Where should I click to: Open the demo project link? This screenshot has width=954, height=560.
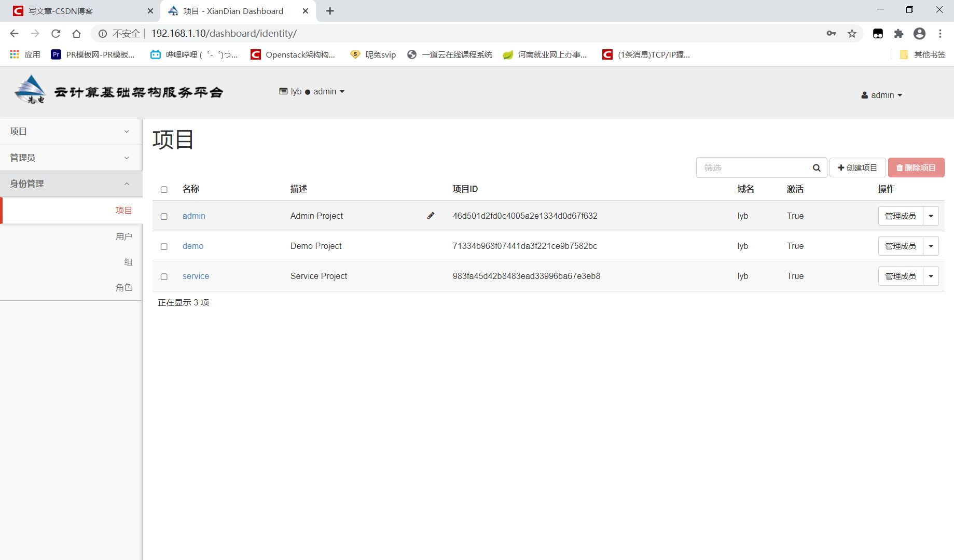(193, 246)
